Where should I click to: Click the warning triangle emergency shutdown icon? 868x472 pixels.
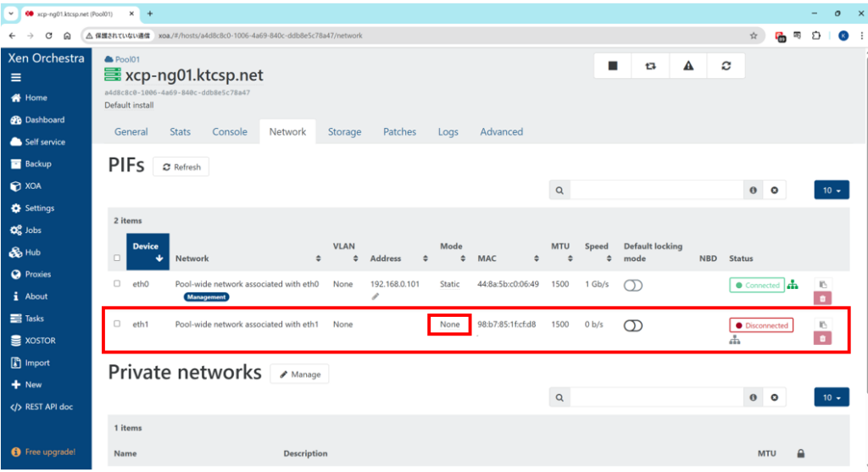click(688, 66)
